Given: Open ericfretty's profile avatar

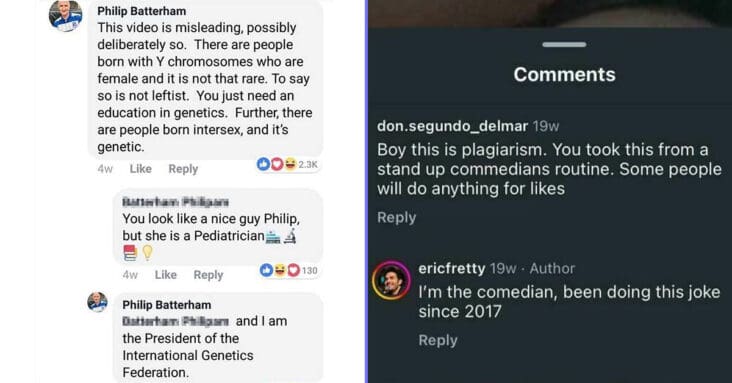Looking at the screenshot, I should tap(391, 280).
